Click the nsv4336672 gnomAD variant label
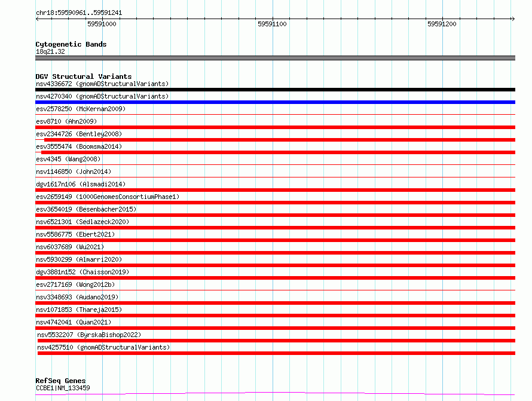Image resolution: width=532 pixels, height=401 pixels. [102, 84]
